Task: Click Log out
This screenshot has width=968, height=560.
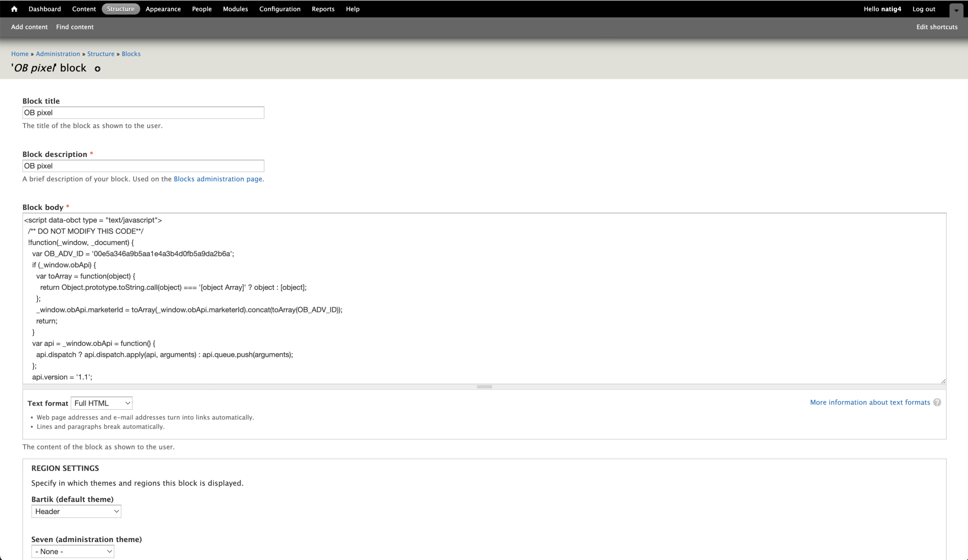Action: click(x=923, y=9)
